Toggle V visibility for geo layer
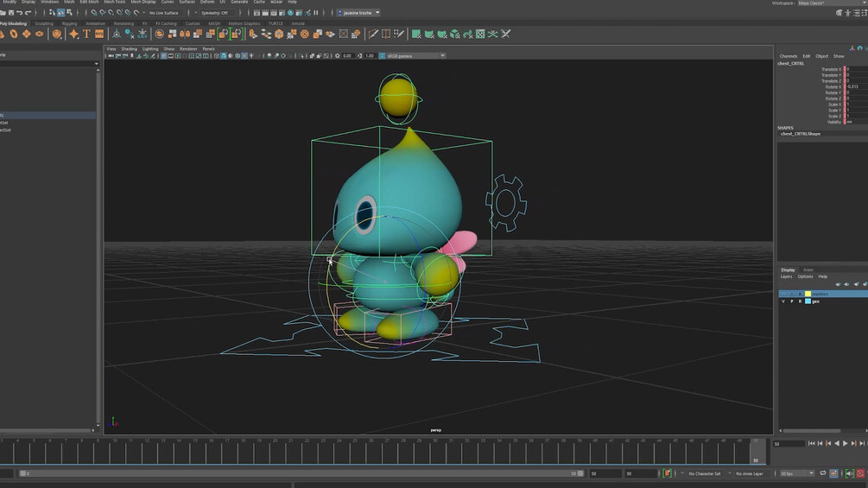This screenshot has height=488, width=868. [x=782, y=301]
